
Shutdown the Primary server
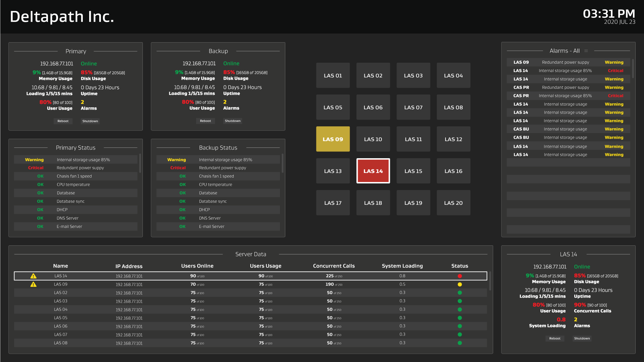click(90, 121)
